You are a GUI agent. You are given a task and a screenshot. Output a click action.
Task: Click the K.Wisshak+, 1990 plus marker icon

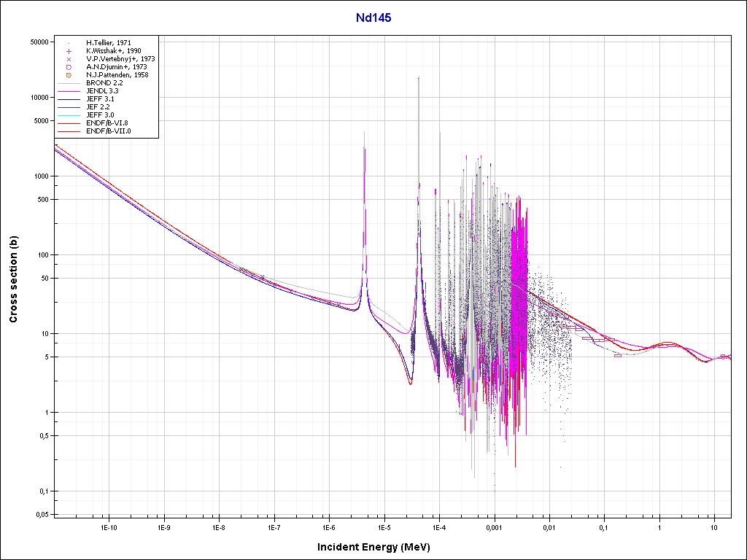68,51
